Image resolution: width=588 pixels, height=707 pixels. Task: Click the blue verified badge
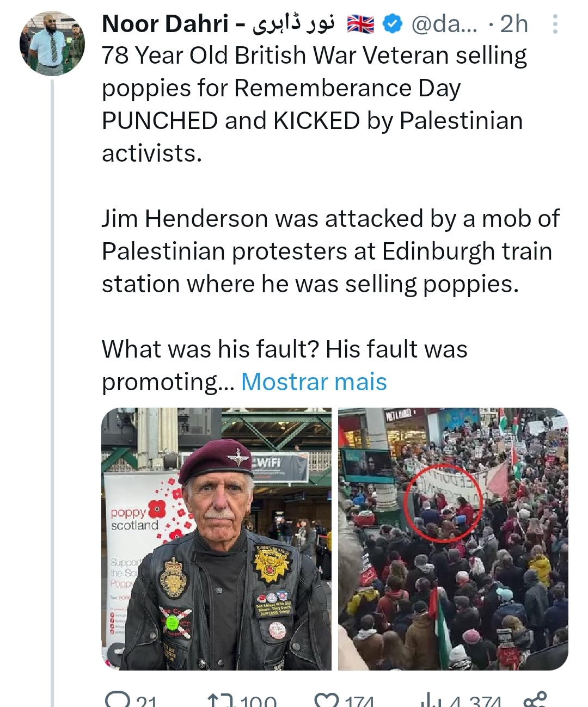(x=393, y=24)
